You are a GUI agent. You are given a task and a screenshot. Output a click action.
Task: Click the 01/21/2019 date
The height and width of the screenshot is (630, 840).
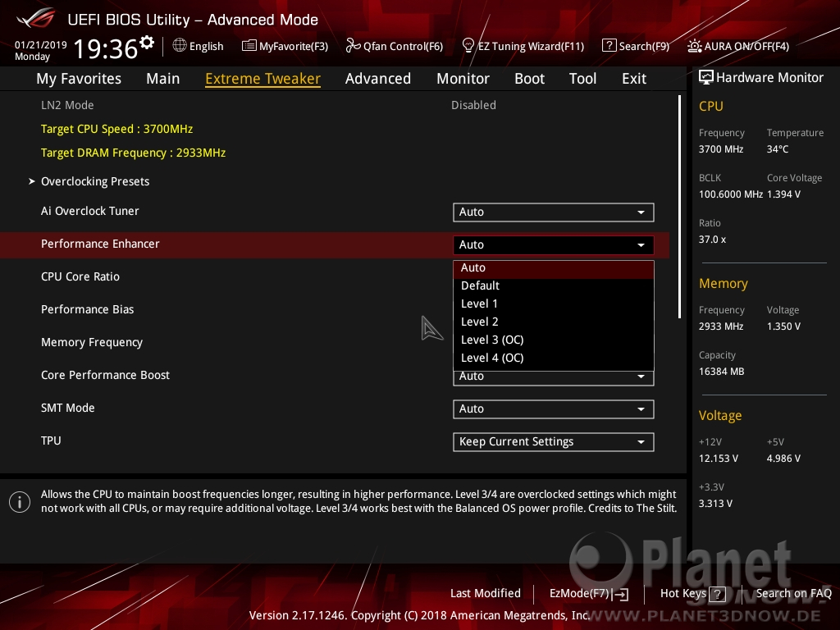coord(41,45)
